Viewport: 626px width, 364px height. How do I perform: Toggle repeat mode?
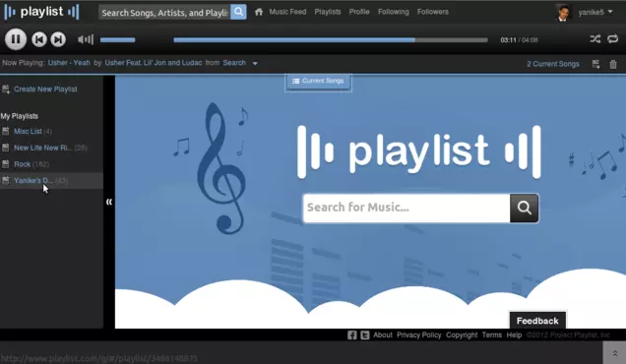613,39
